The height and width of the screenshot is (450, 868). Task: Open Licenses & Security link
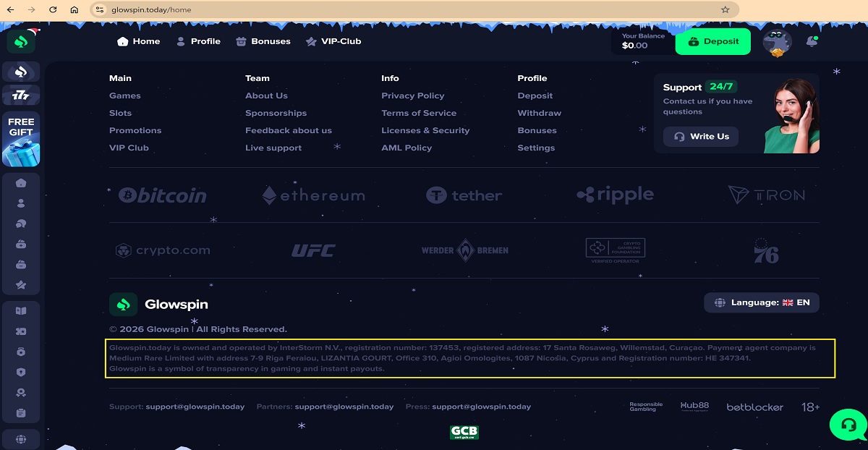pyautogui.click(x=425, y=130)
